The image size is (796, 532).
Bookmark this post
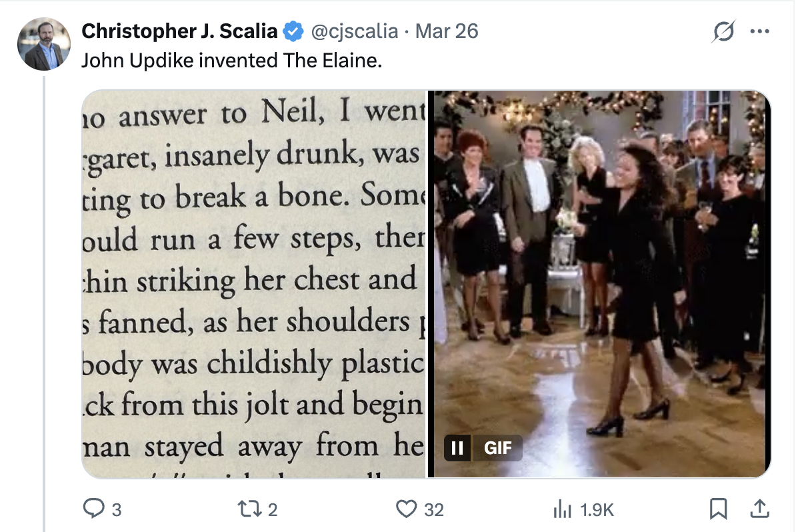pos(718,509)
